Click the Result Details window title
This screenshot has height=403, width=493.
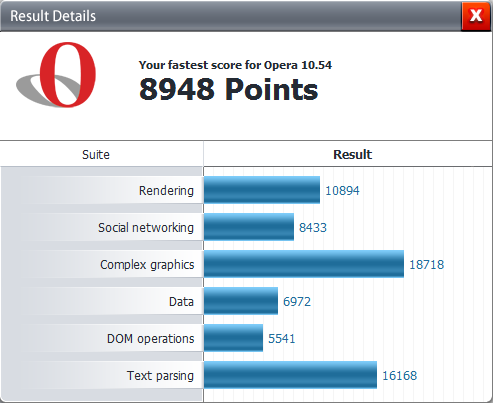tap(53, 16)
